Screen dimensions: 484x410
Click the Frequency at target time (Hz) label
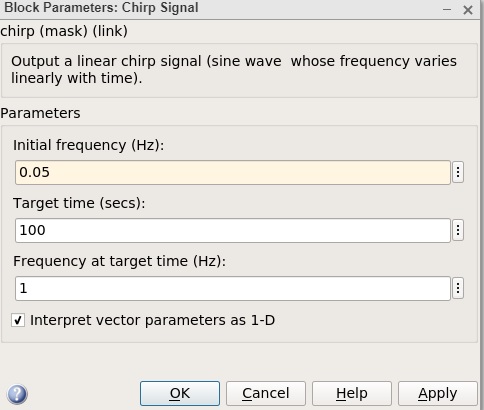point(119,261)
